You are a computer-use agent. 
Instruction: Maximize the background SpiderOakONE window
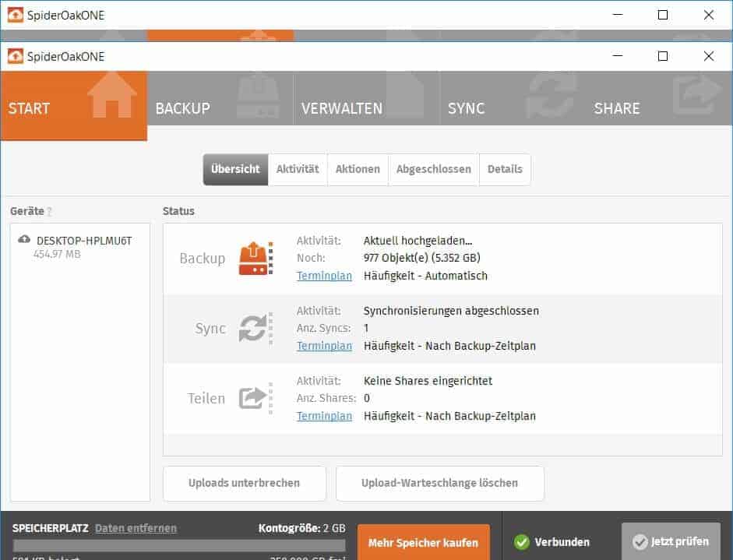pos(662,15)
